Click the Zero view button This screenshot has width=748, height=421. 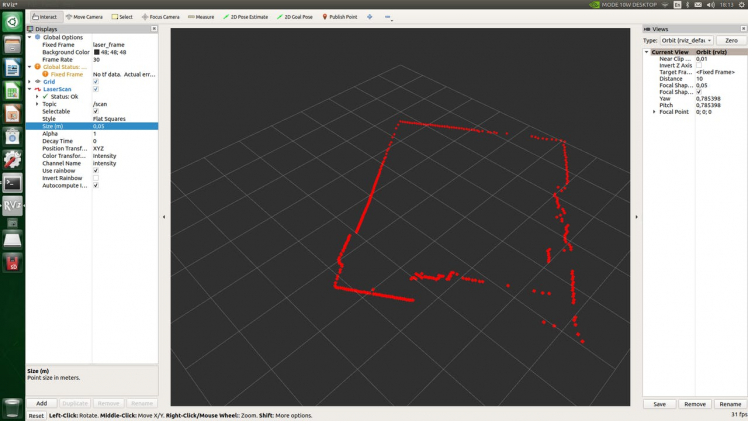731,41
